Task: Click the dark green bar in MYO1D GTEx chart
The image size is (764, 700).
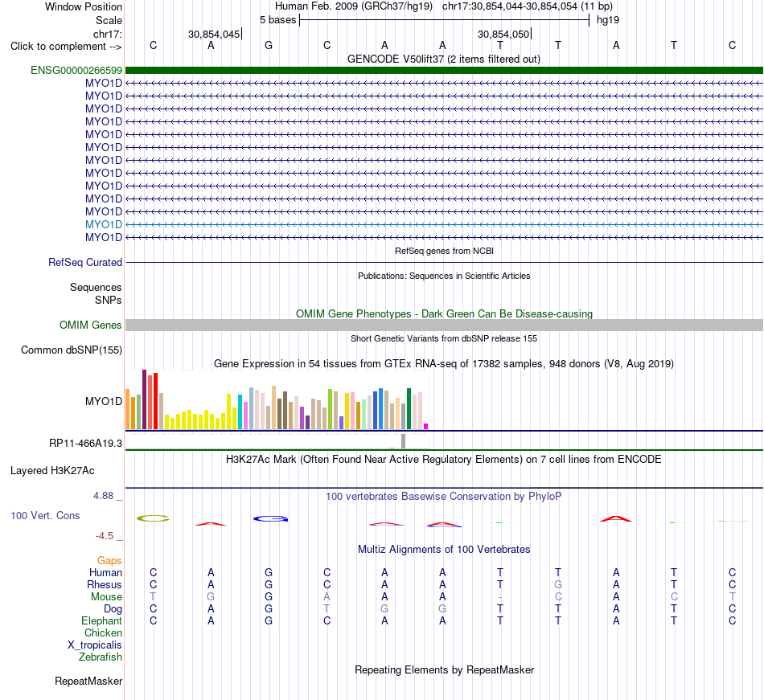Action: pyautogui.click(x=409, y=409)
